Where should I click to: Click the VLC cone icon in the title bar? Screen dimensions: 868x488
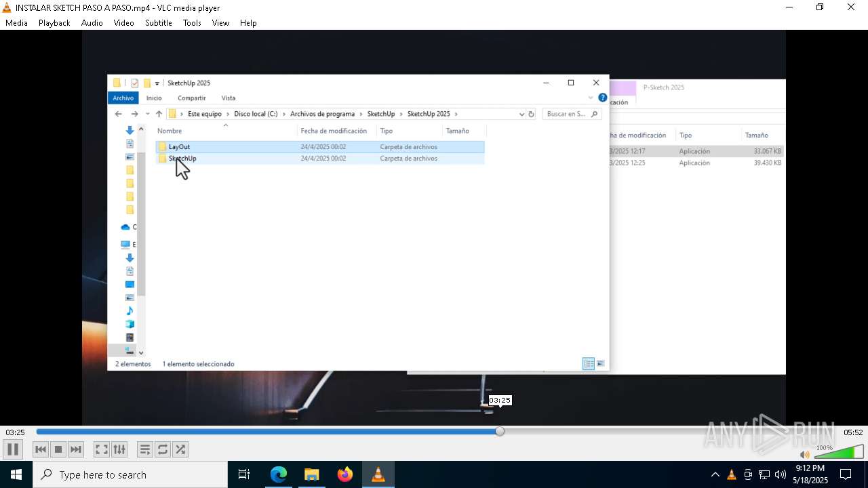point(7,7)
